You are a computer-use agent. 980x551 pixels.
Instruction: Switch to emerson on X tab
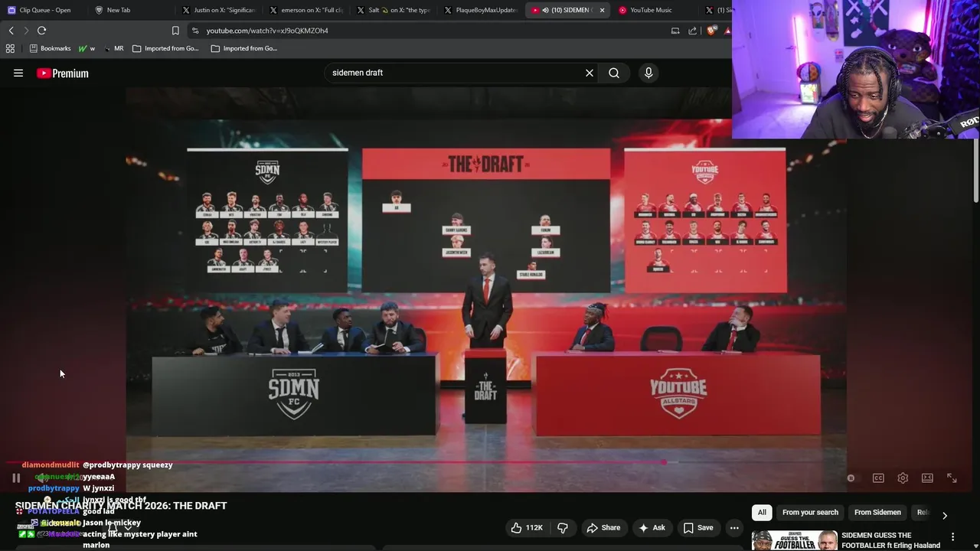306,10
